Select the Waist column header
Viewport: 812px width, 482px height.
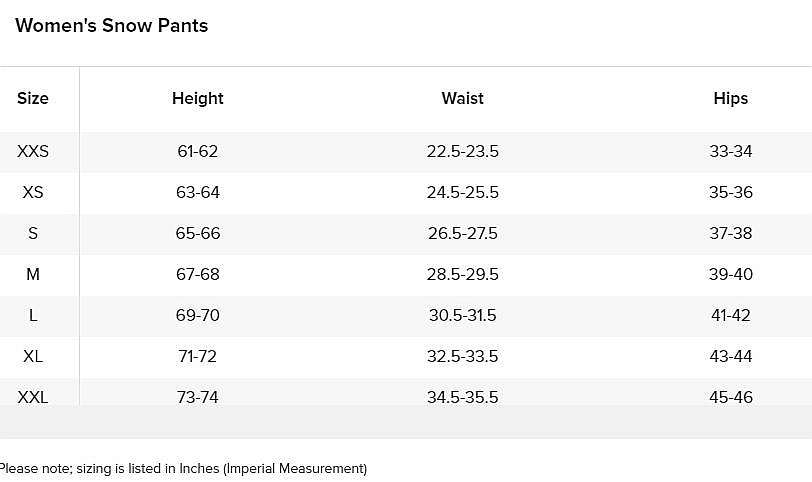[x=462, y=98]
